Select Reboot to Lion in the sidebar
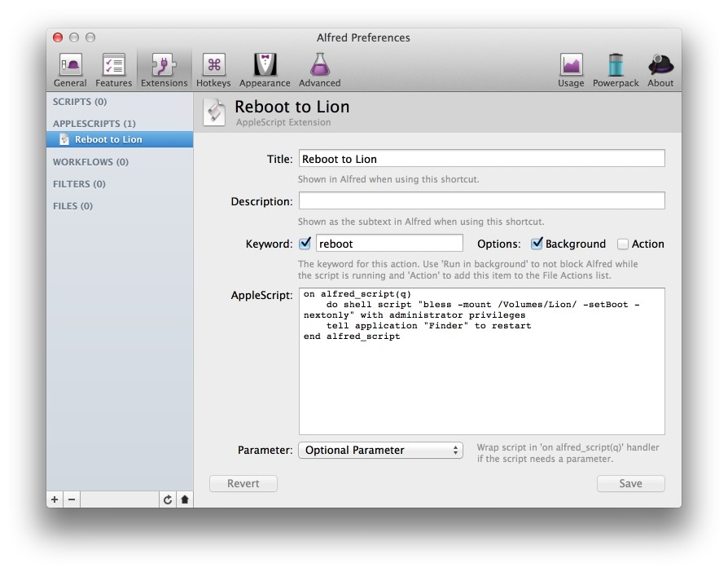 pos(120,139)
